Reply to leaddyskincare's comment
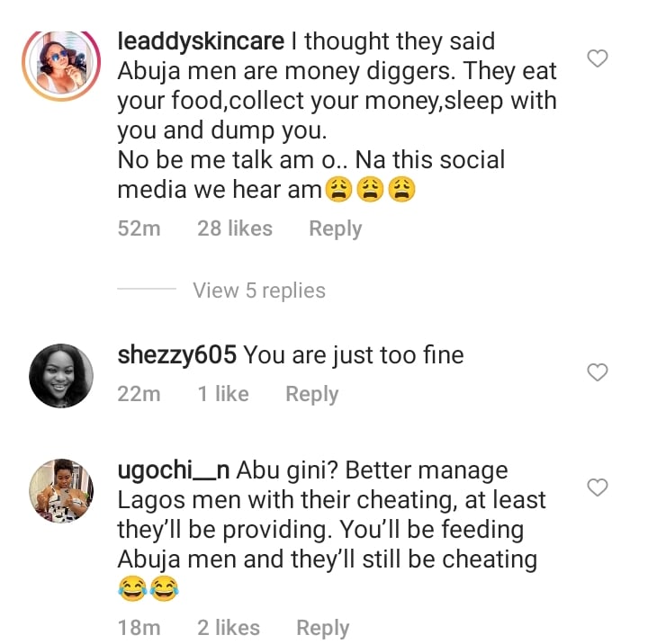Viewport: 648px width, 644px height. [335, 229]
